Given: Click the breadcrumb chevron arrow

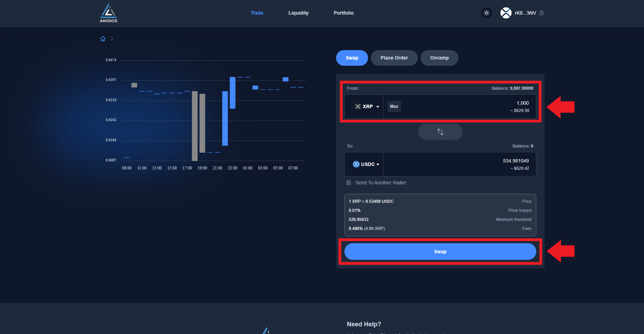Looking at the screenshot, I should (112, 39).
